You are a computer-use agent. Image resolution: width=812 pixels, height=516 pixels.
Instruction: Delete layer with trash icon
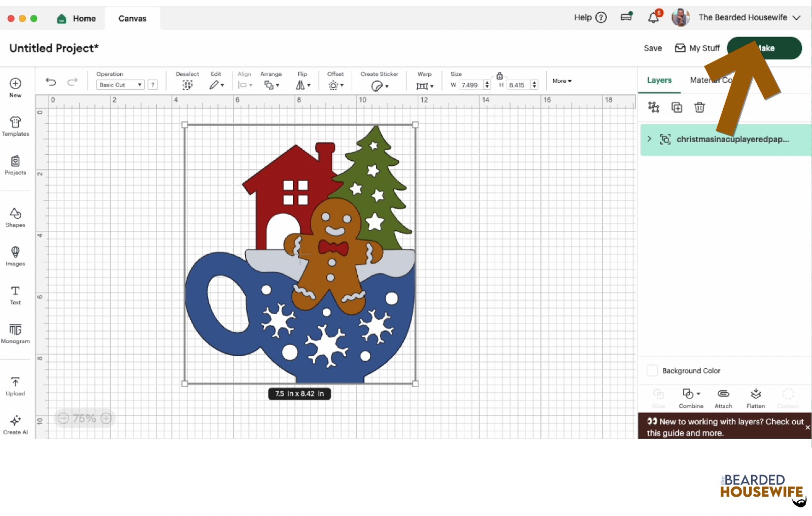(699, 107)
